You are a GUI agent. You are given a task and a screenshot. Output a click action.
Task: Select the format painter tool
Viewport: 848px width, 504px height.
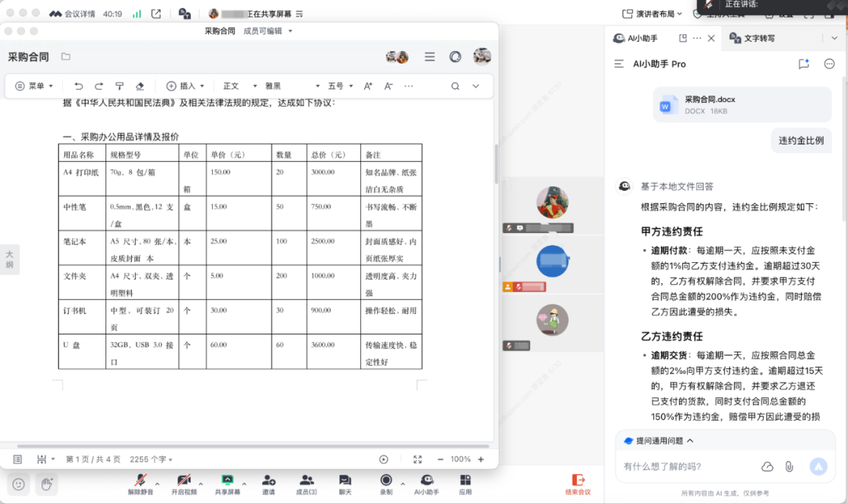[119, 86]
